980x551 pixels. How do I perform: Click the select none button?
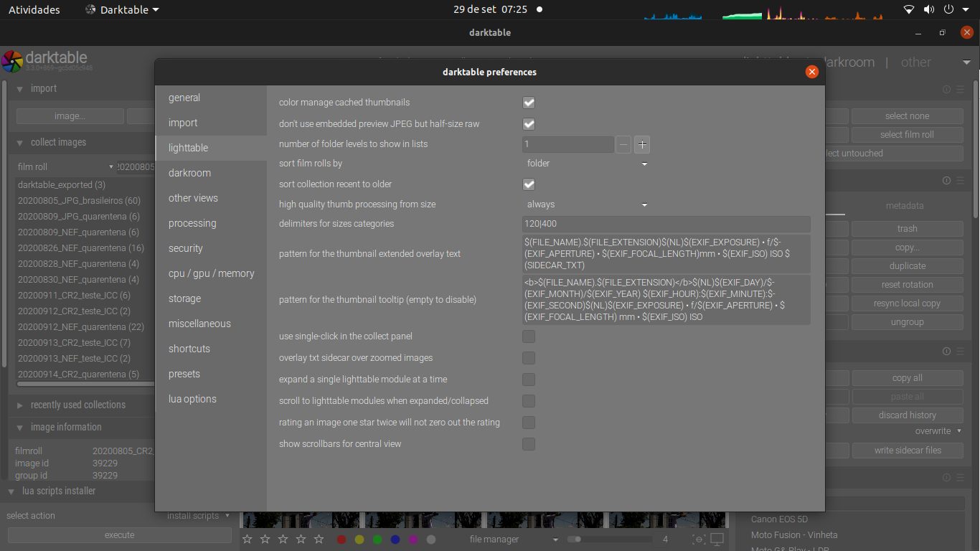coord(907,116)
